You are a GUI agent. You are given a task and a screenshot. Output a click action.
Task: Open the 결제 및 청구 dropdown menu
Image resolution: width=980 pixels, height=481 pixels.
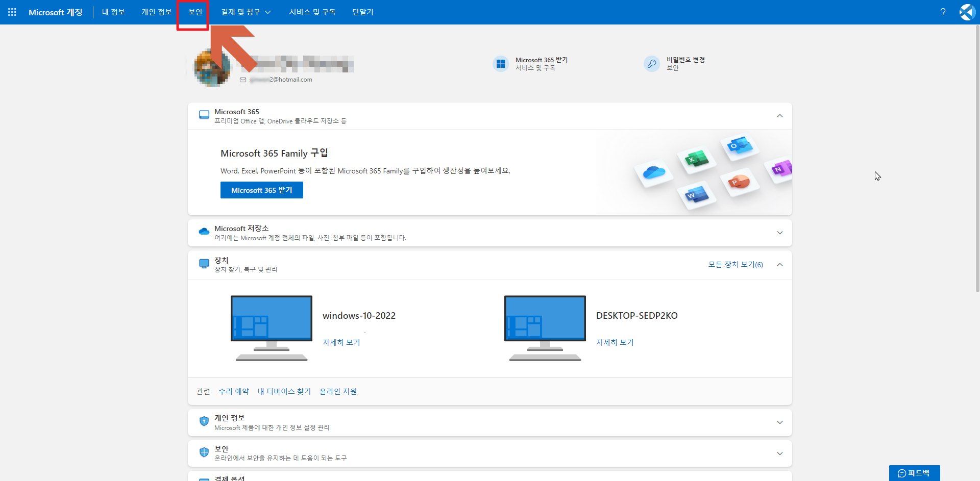246,12
